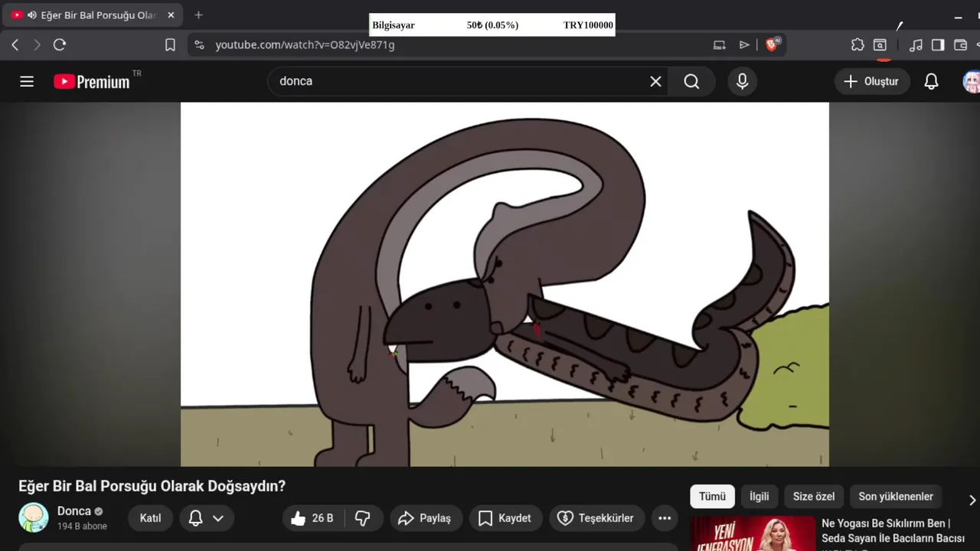Minimize the browser window
The image size is (980, 551).
(958, 17)
